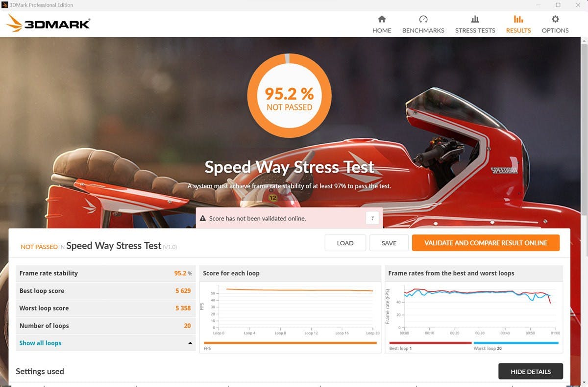Load a saved result with LOAD
The image size is (588, 387).
point(345,243)
